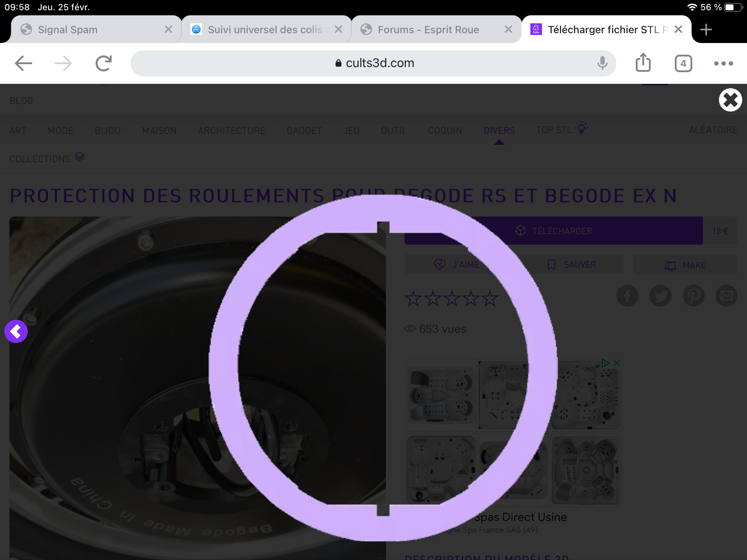Open the OUTIL category
Image resolution: width=747 pixels, height=560 pixels.
[394, 131]
